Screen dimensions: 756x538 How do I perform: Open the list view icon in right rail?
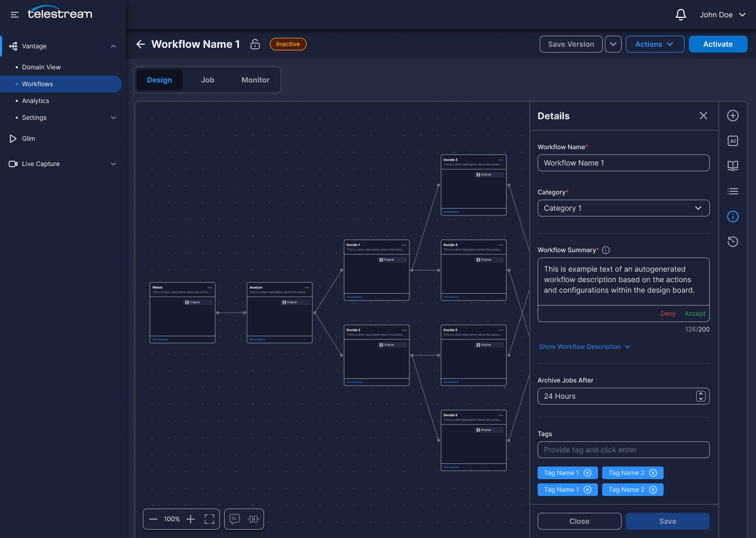point(733,191)
